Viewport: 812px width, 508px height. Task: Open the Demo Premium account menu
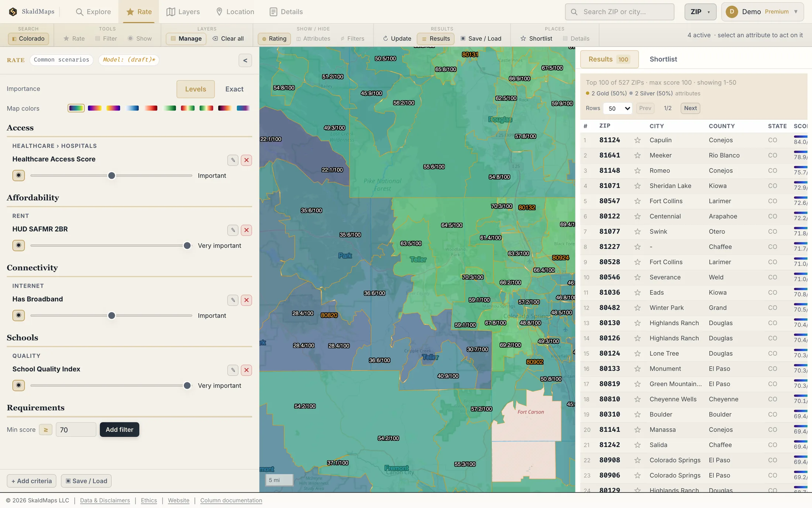coord(762,12)
